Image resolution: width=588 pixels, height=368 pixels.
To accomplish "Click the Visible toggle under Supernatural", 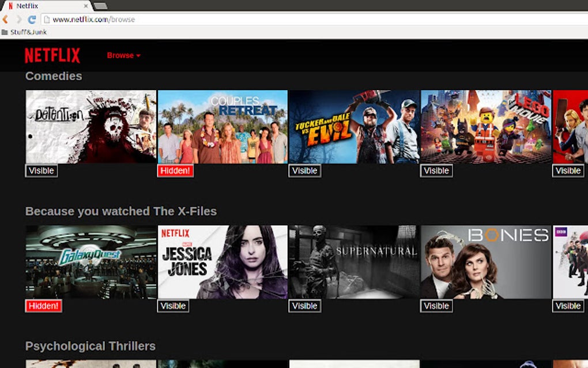I will point(304,306).
